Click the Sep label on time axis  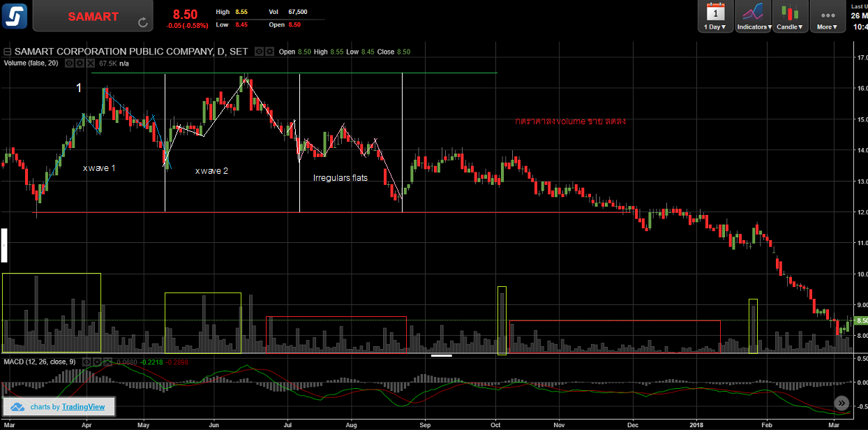point(424,424)
